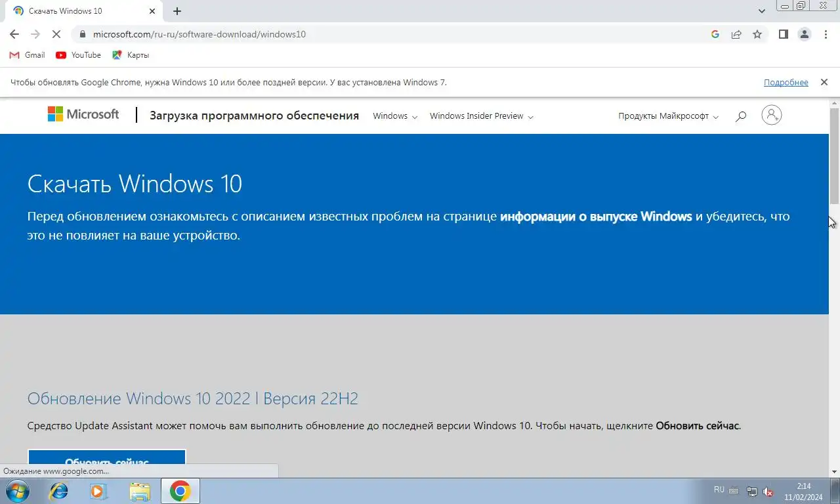Open Gmail bookmark
This screenshot has height=504, width=840.
point(27,55)
